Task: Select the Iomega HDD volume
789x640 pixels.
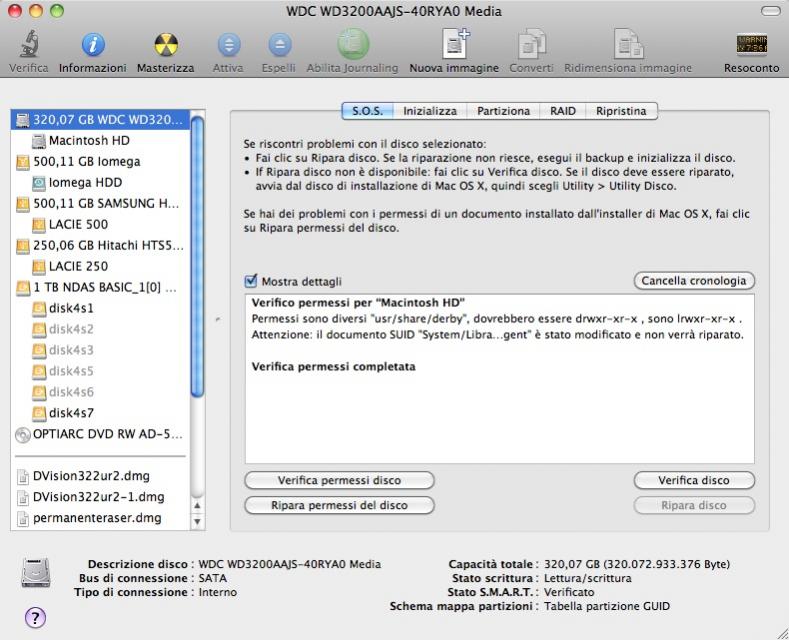Action: click(x=100, y=183)
